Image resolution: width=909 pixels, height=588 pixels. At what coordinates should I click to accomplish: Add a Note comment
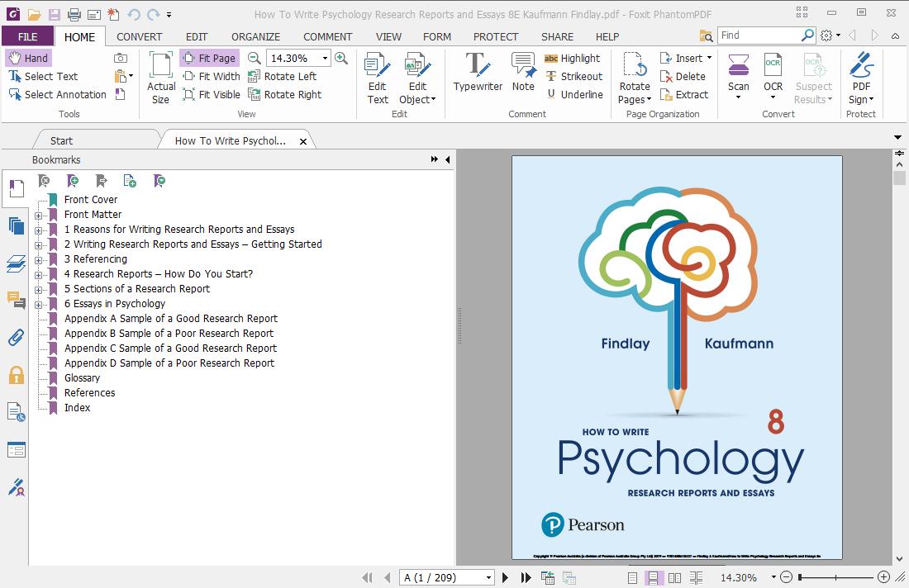[523, 73]
